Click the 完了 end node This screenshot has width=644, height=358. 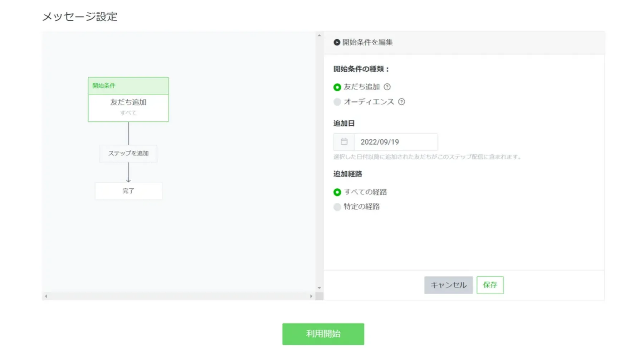pos(128,191)
